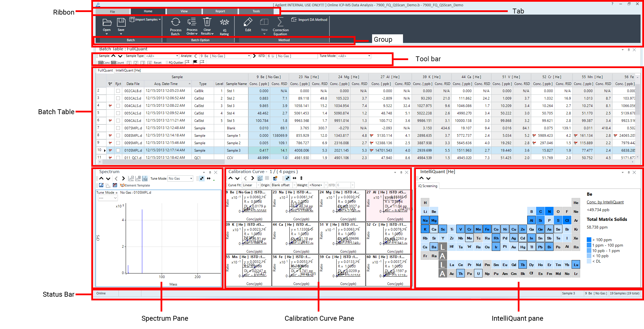Click Conc. by IntelliQuant link
The width and height of the screenshot is (644, 329).
click(x=605, y=202)
